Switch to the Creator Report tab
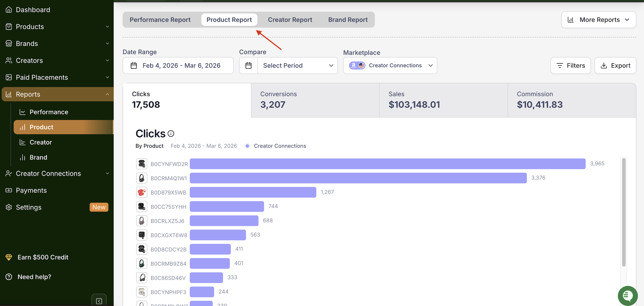Viewport: 644px width, 306px height. coord(290,20)
